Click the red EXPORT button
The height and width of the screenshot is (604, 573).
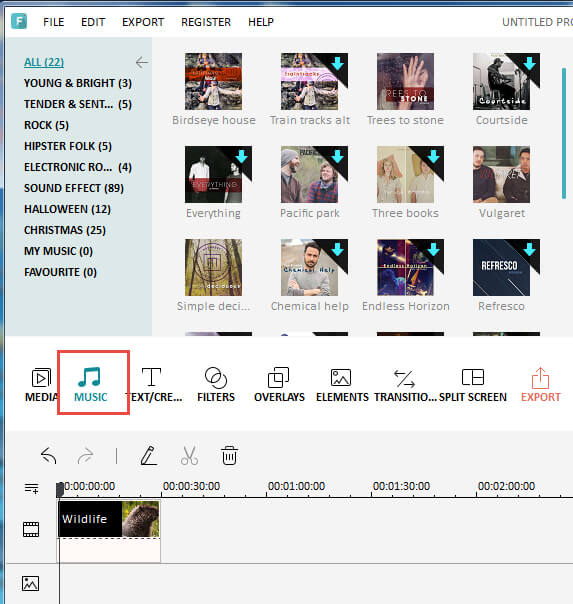(x=540, y=384)
